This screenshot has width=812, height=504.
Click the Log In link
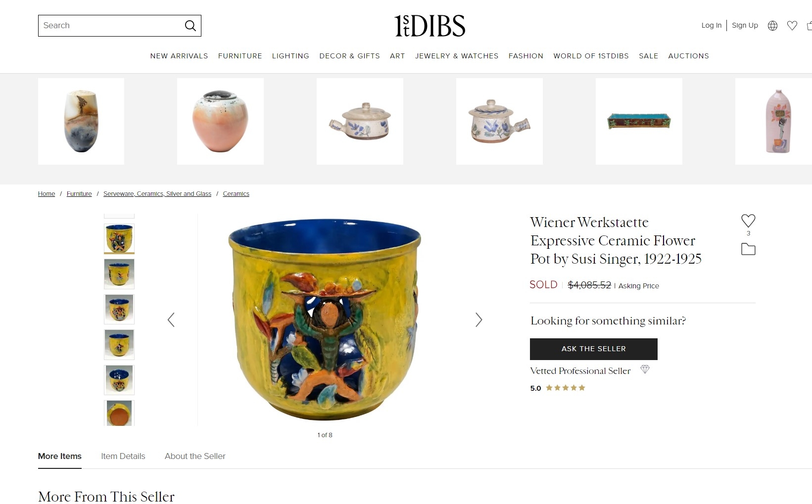[711, 25]
